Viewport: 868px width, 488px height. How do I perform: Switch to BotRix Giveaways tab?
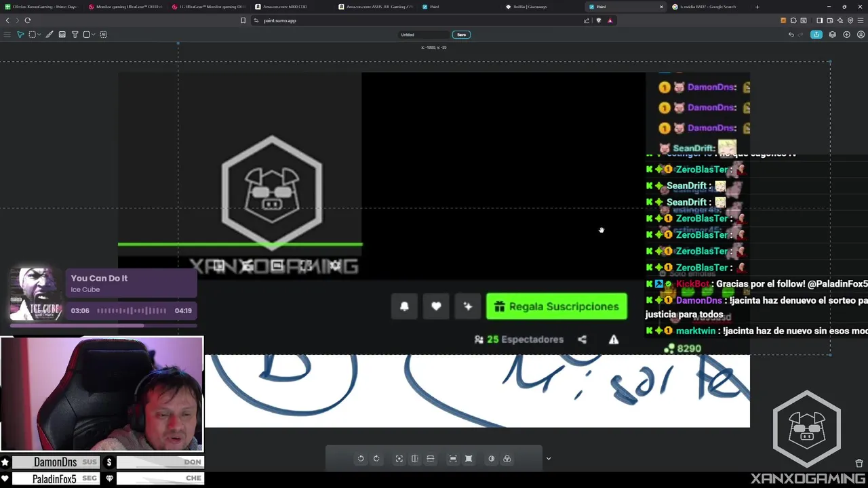pyautogui.click(x=544, y=7)
